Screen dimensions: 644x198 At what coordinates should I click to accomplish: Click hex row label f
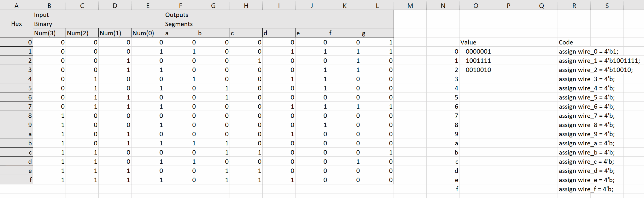coord(16,180)
